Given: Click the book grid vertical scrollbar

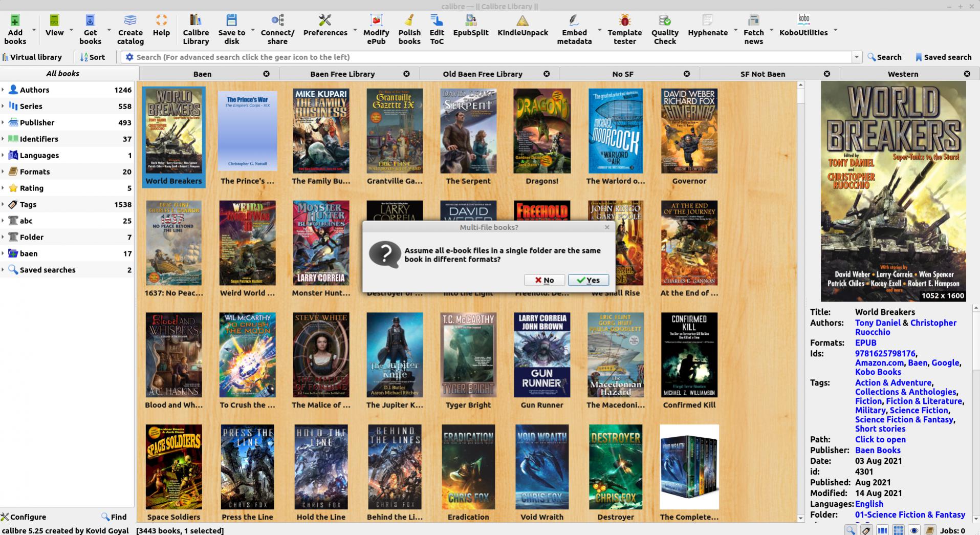Looking at the screenshot, I should [801, 303].
